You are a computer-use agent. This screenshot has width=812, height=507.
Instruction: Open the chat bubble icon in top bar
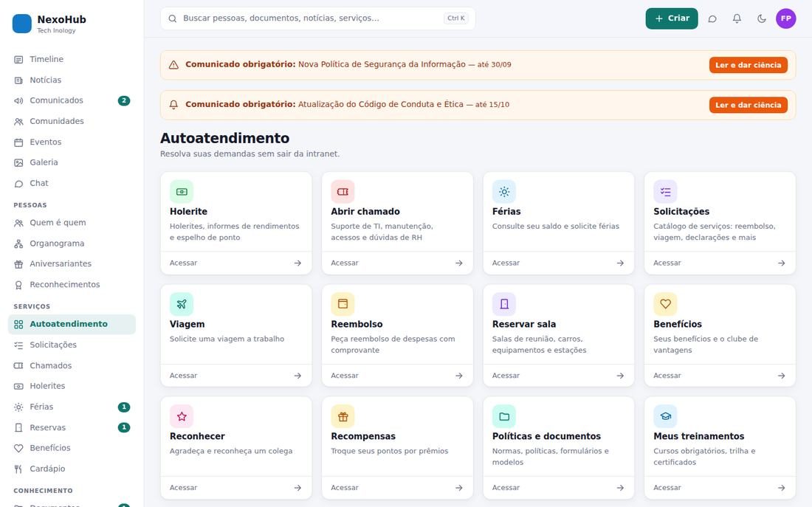point(712,18)
